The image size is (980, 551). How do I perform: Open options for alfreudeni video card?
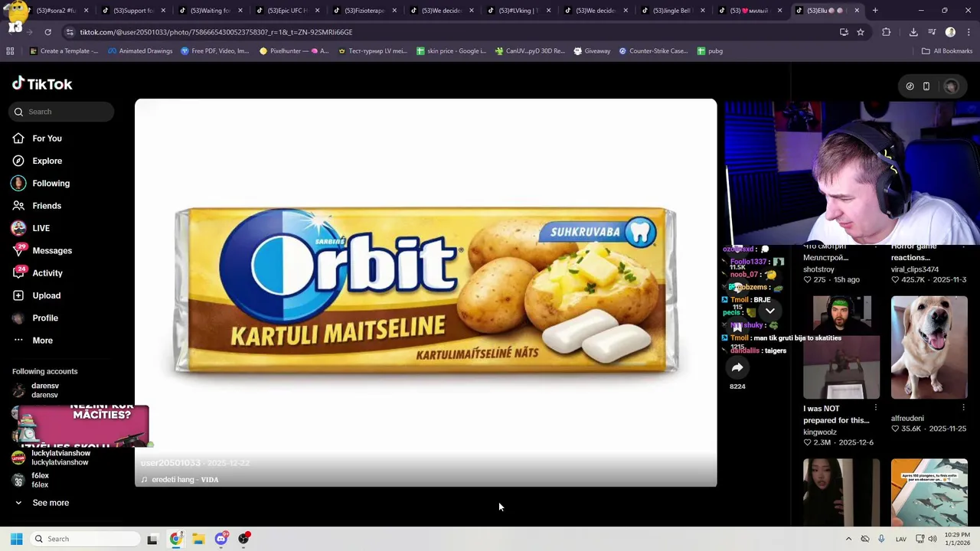pos(962,408)
